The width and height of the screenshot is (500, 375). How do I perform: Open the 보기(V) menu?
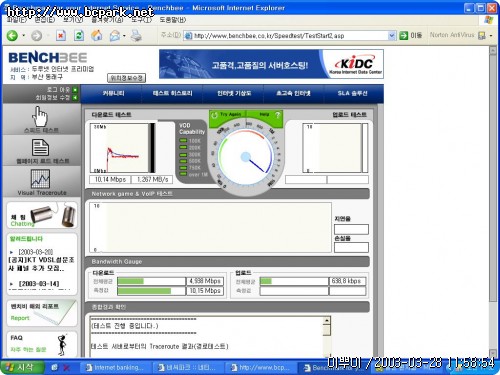(x=73, y=20)
